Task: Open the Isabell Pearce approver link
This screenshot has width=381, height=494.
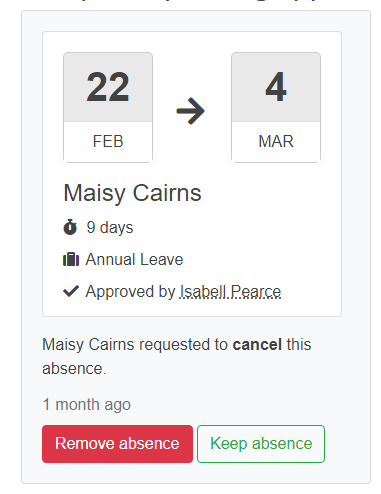Action: tap(230, 292)
